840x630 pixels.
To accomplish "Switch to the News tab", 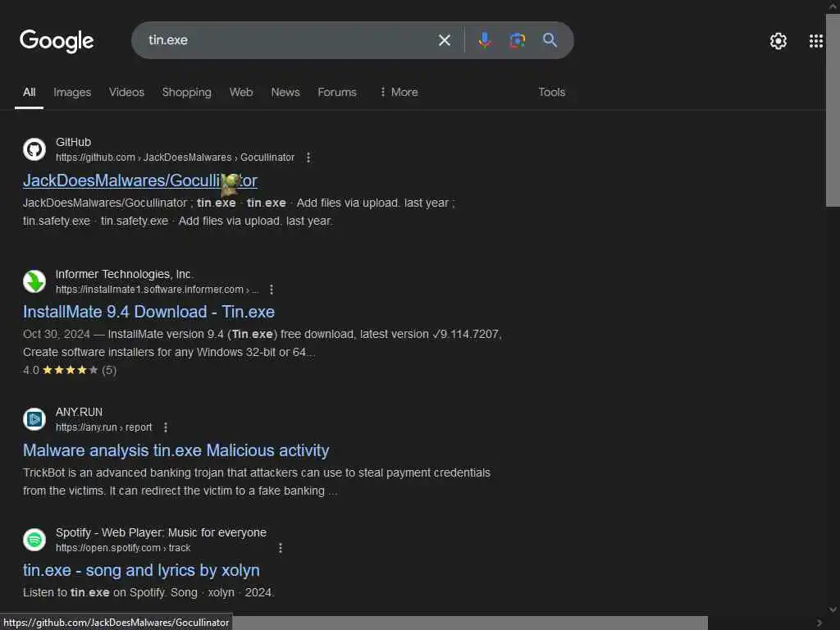I will (285, 92).
